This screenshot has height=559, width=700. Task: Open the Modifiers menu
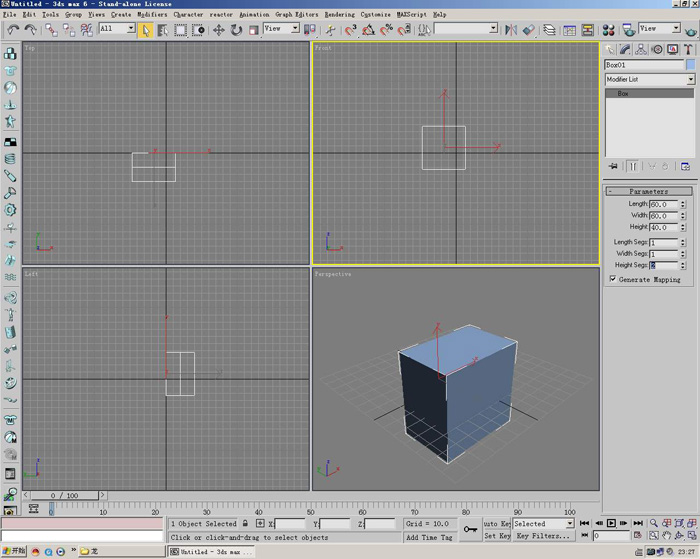pyautogui.click(x=152, y=15)
